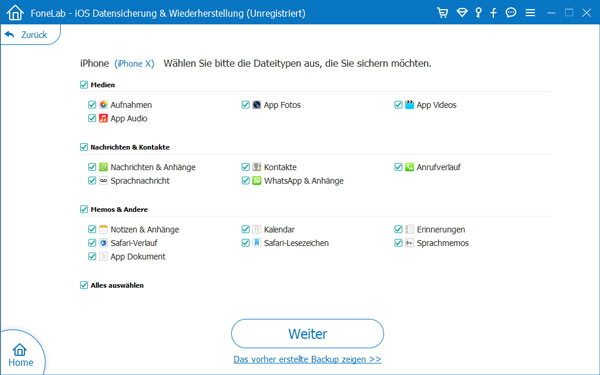Open the Facebook icon in title bar
This screenshot has height=375, width=600.
click(493, 13)
